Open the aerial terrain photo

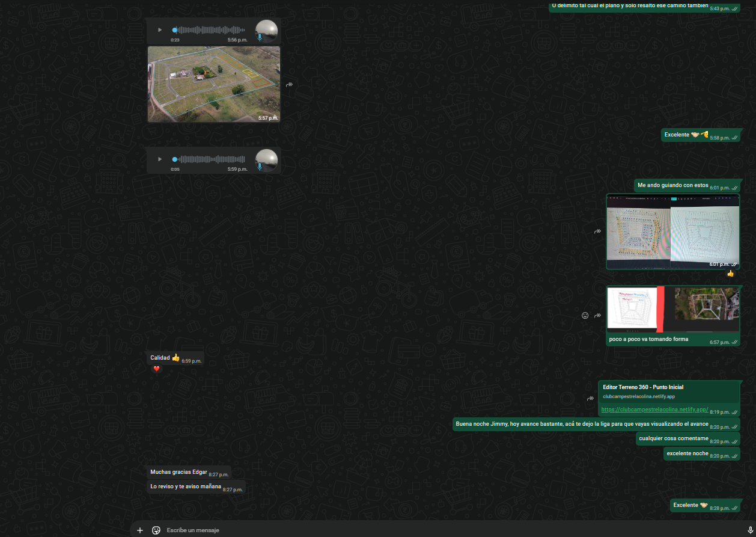click(x=214, y=84)
